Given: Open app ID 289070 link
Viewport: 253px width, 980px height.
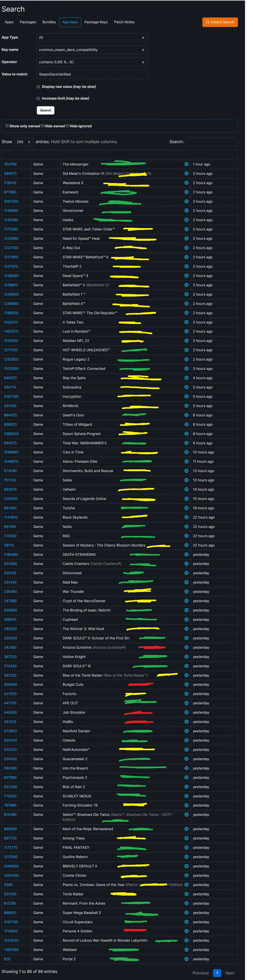Looking at the screenshot, I should 10,174.
